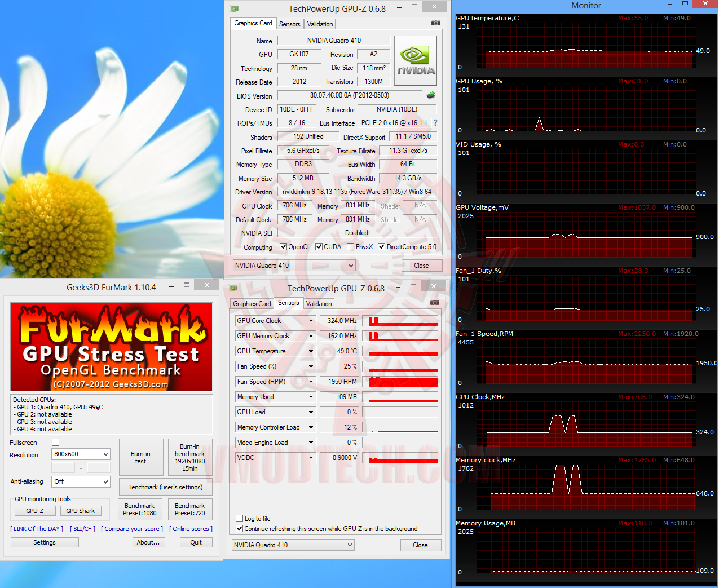Image resolution: width=719 pixels, height=588 pixels.
Task: Click the GPU-Z app icon in lower window title bar
Action: (233, 288)
